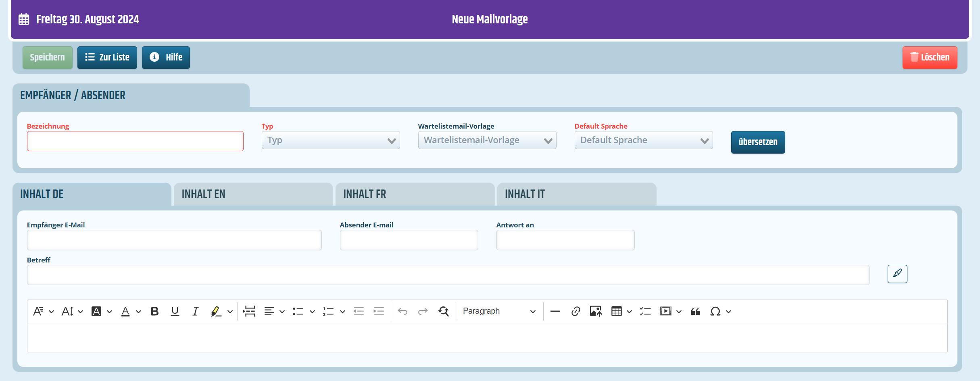The height and width of the screenshot is (381, 980).
Task: Expand the font color dropdown arrow
Action: (138, 312)
